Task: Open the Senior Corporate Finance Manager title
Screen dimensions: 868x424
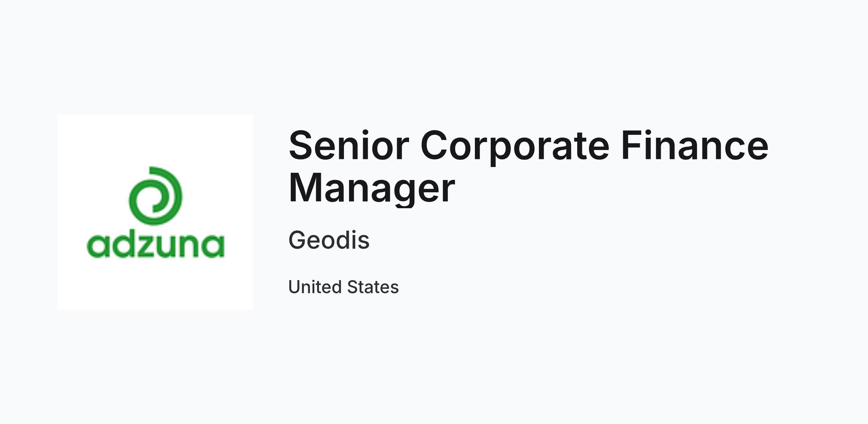Action: coord(528,167)
